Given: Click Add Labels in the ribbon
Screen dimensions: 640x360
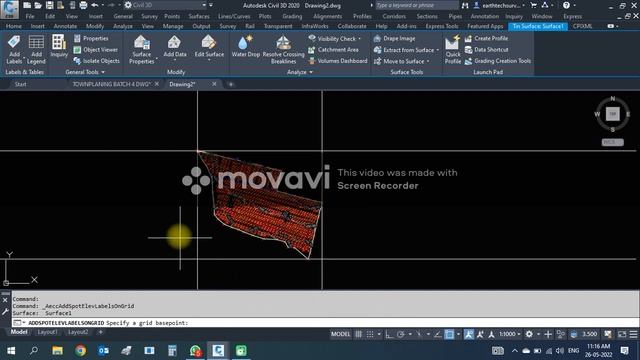Looking at the screenshot, I should click(x=14, y=50).
